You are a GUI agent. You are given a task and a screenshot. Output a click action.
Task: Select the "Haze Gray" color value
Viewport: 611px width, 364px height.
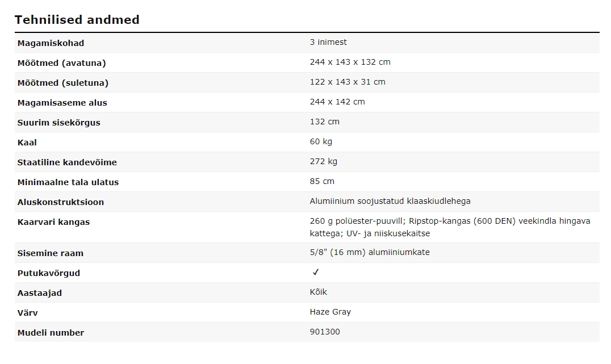[x=330, y=312]
